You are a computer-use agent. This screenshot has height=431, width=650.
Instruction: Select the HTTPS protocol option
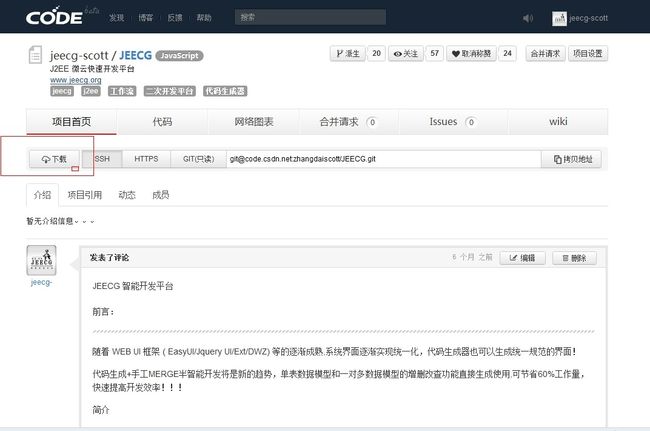146,159
